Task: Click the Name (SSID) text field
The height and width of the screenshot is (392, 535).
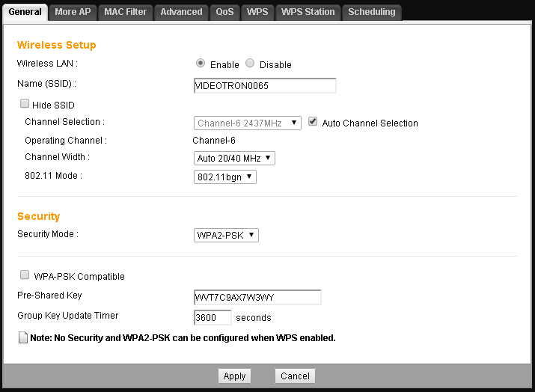Action: point(264,85)
